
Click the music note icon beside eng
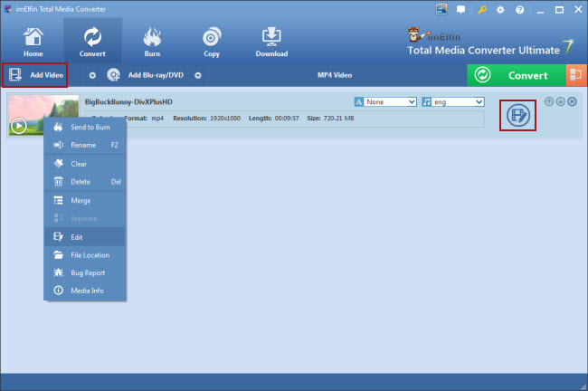pos(426,101)
